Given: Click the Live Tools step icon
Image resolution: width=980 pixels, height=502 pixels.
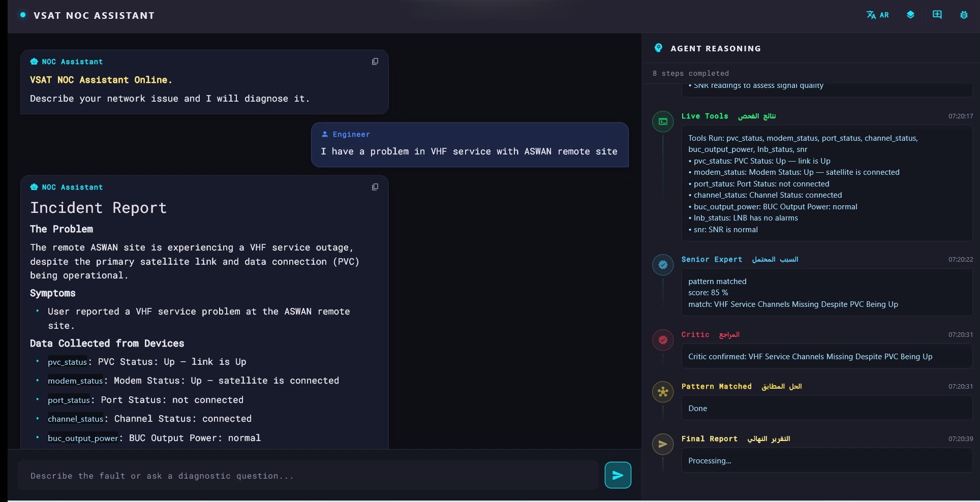Looking at the screenshot, I should click(x=663, y=121).
